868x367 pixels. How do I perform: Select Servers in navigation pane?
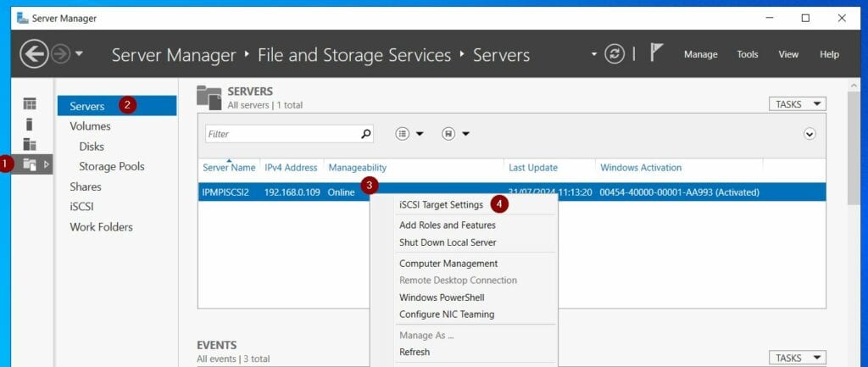tap(117, 106)
